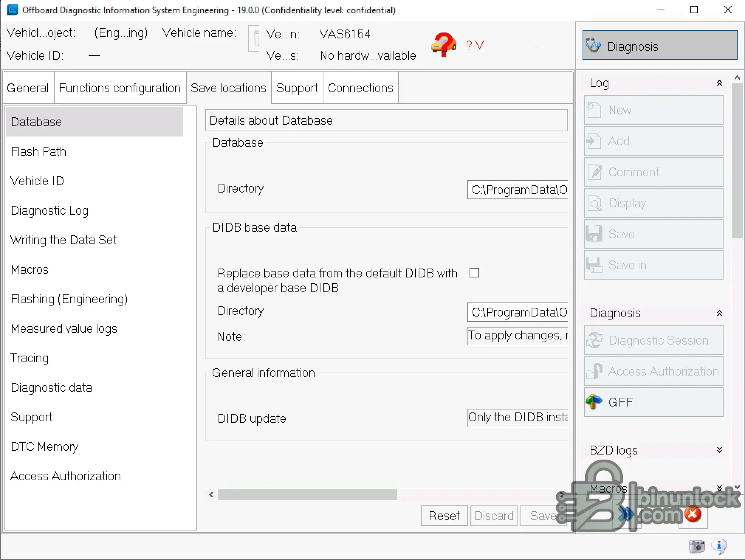Click the New log icon
This screenshot has width=745, height=560.
point(594,110)
